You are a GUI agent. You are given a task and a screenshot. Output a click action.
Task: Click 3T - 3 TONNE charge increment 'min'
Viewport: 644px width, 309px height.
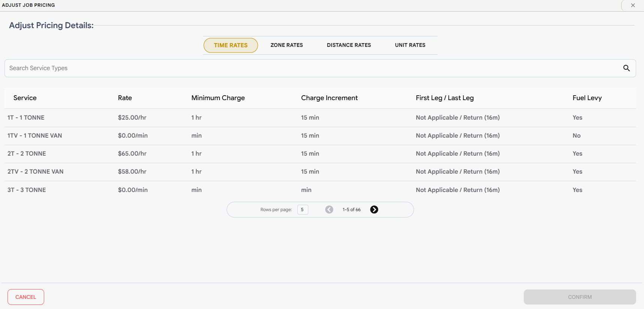[306, 190]
